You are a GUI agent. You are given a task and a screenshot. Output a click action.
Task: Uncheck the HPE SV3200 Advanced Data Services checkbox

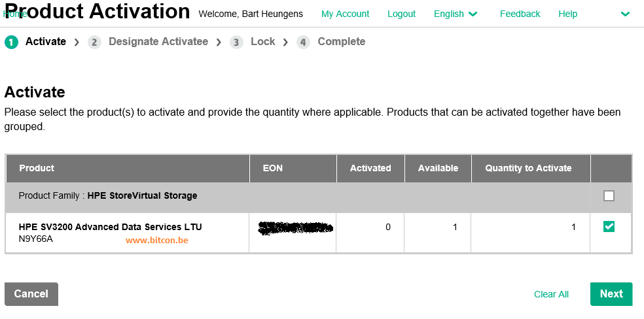pyautogui.click(x=609, y=226)
